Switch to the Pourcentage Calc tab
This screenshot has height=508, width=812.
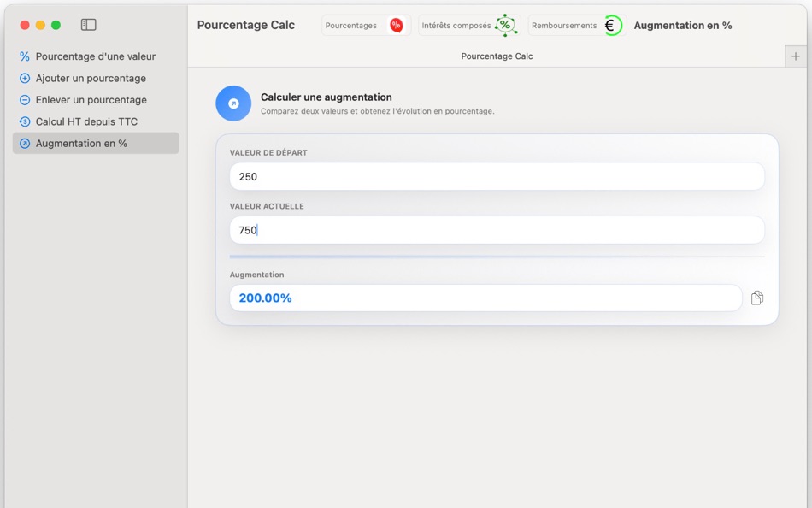(x=496, y=56)
